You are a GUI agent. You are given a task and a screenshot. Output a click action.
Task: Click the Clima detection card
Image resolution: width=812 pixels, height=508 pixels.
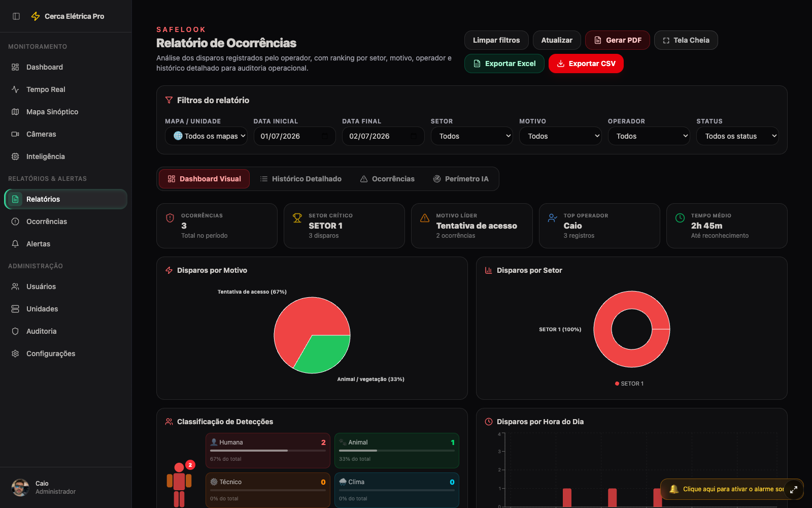pos(397,490)
